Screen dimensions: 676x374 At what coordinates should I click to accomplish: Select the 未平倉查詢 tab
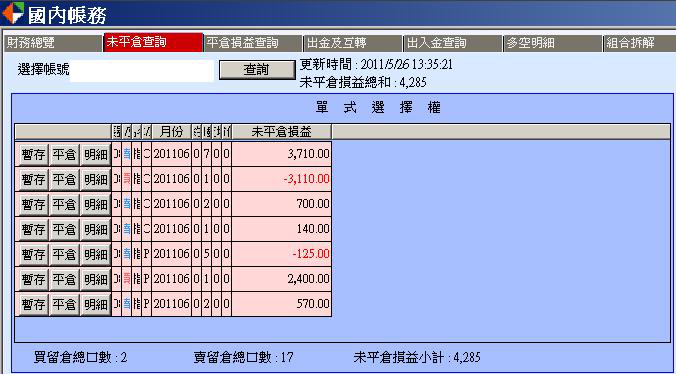[153, 43]
